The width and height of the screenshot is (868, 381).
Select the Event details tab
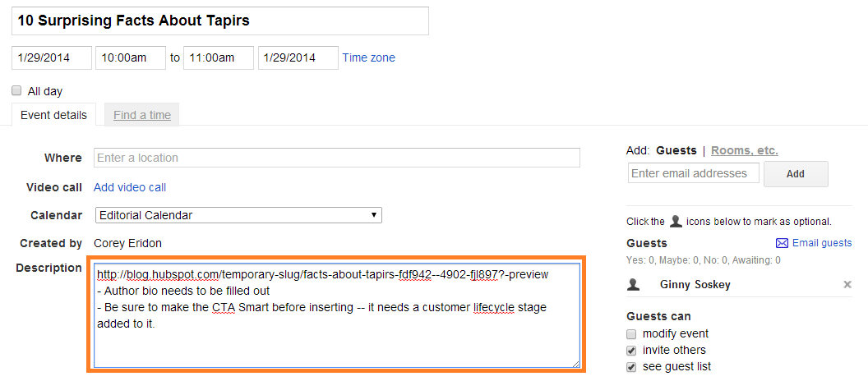click(53, 115)
